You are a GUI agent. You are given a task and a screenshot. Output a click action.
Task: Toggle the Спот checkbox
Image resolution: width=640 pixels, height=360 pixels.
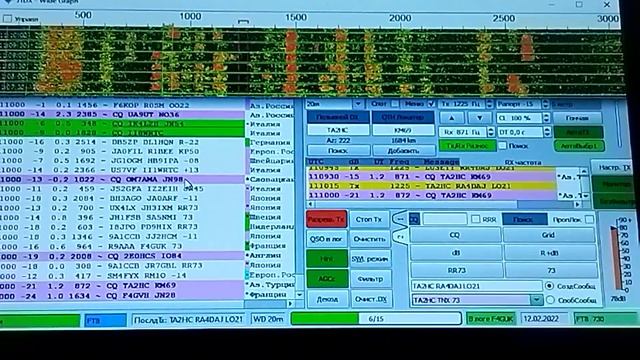point(394,104)
